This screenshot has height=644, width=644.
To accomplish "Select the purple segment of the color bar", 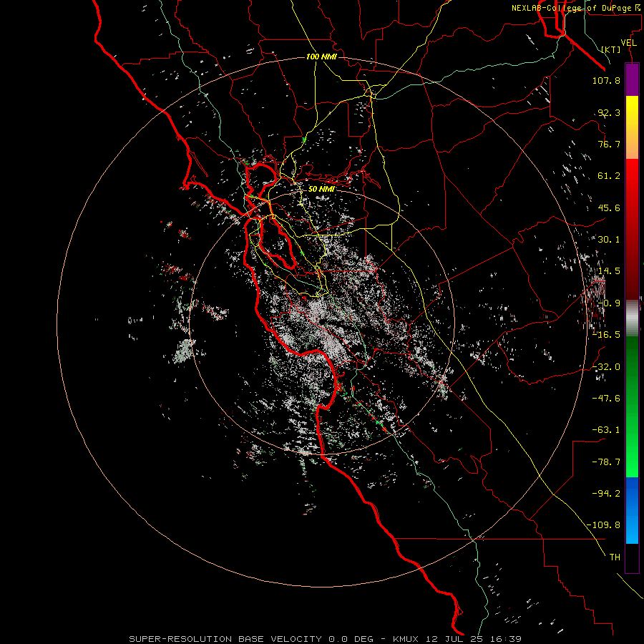I will [x=632, y=79].
